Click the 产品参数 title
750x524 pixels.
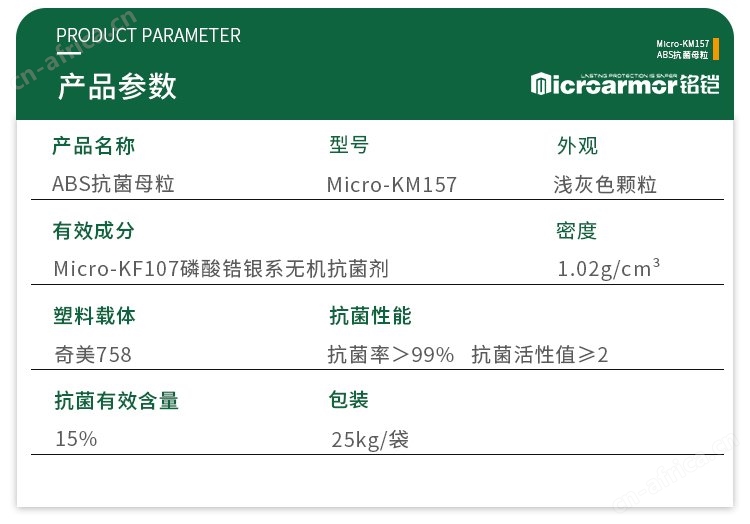[117, 87]
